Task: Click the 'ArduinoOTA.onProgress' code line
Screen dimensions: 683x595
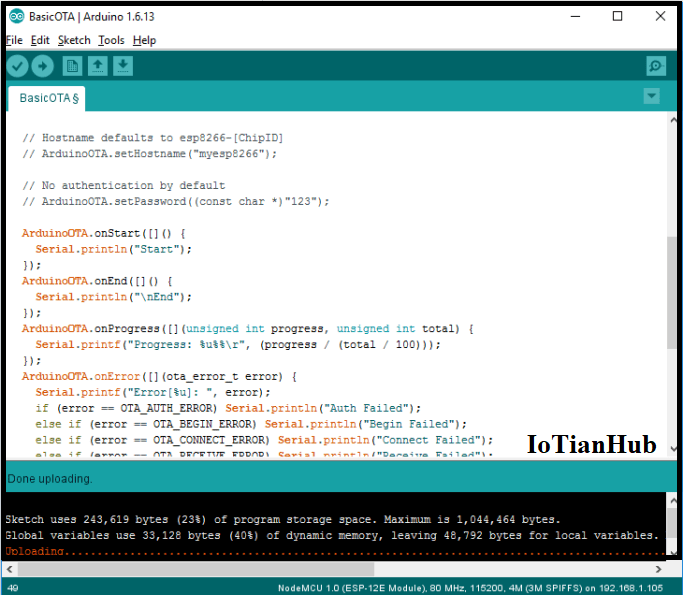Action: pos(248,329)
